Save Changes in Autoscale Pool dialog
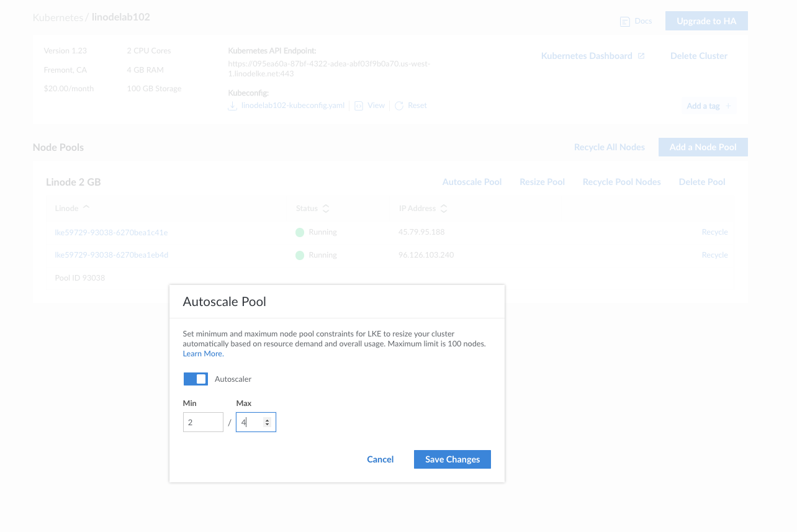The height and width of the screenshot is (532, 797). click(452, 459)
